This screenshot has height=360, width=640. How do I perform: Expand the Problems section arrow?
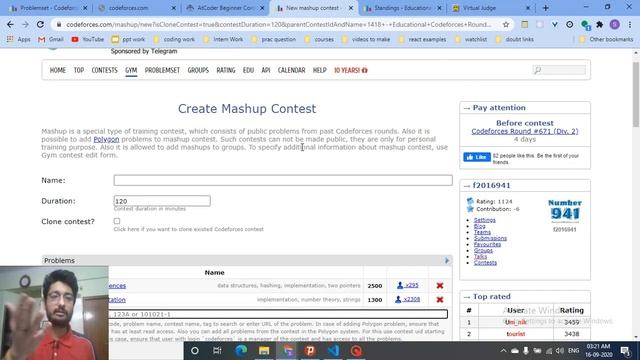coord(447,260)
